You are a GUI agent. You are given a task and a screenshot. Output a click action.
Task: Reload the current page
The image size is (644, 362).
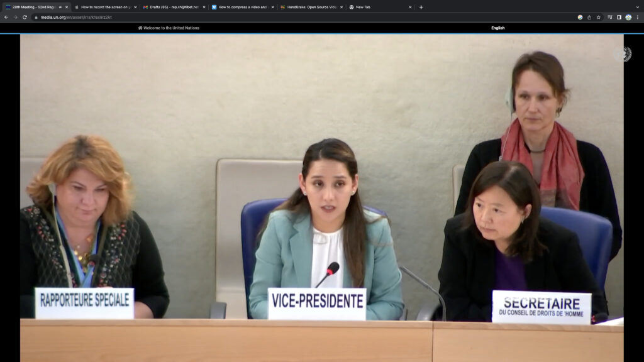25,17
